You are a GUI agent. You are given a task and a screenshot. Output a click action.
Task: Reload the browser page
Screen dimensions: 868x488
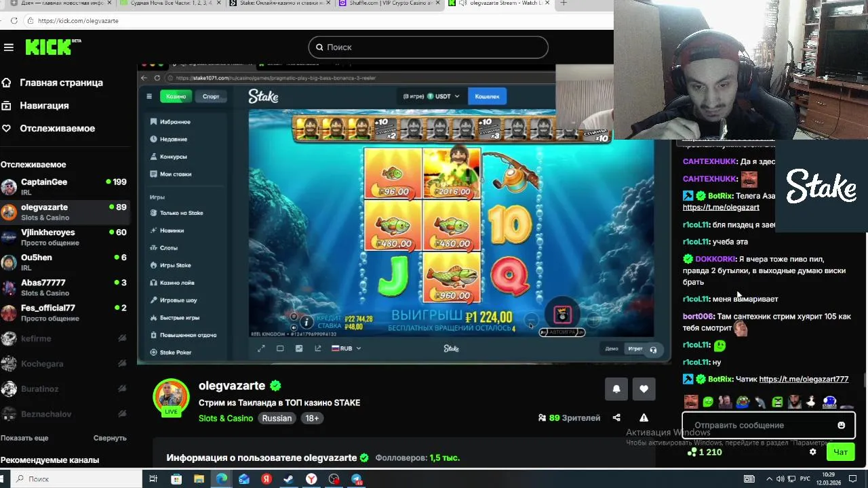[14, 20]
